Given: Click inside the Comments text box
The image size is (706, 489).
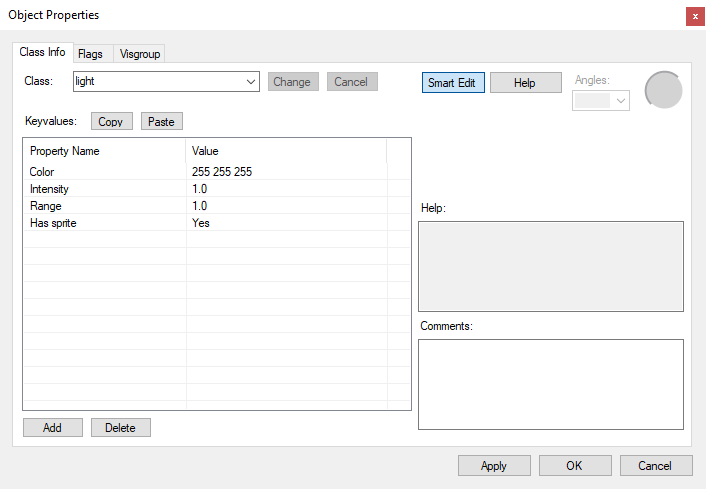Looking at the screenshot, I should pos(550,384).
